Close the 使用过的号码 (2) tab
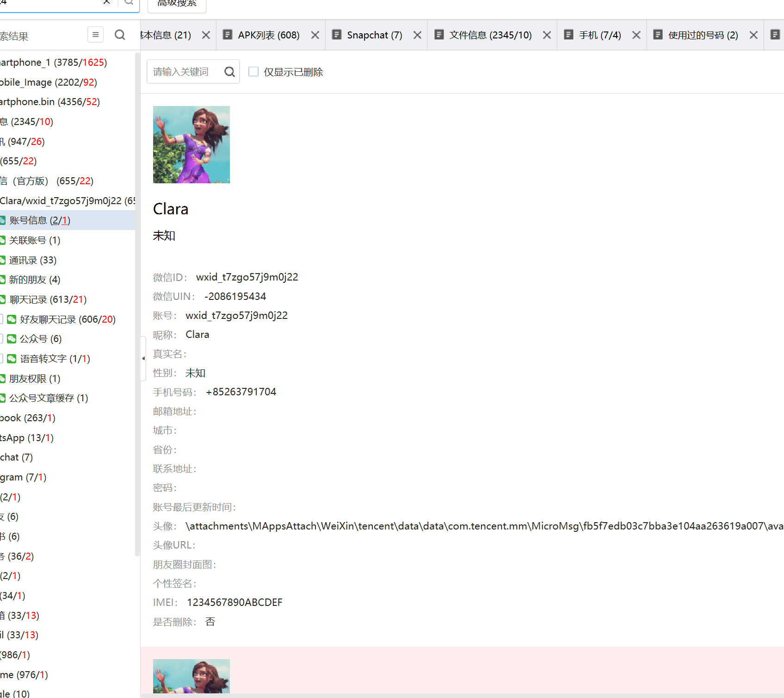 [x=753, y=35]
